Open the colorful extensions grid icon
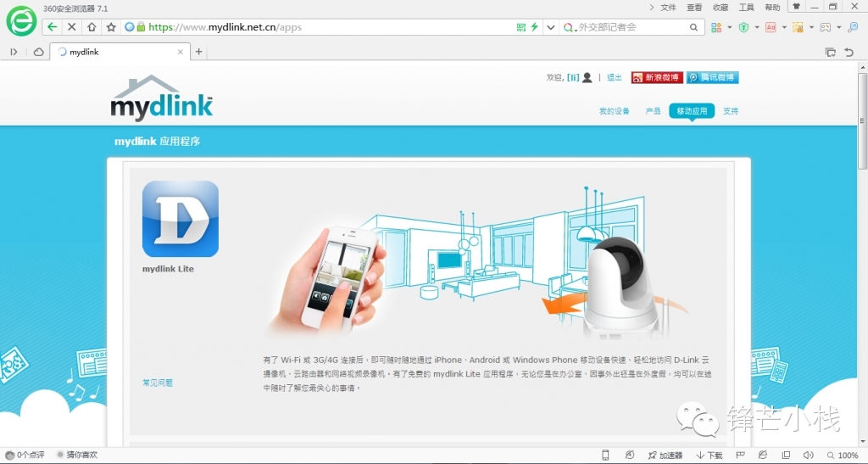The image size is (868, 464). pos(716,27)
